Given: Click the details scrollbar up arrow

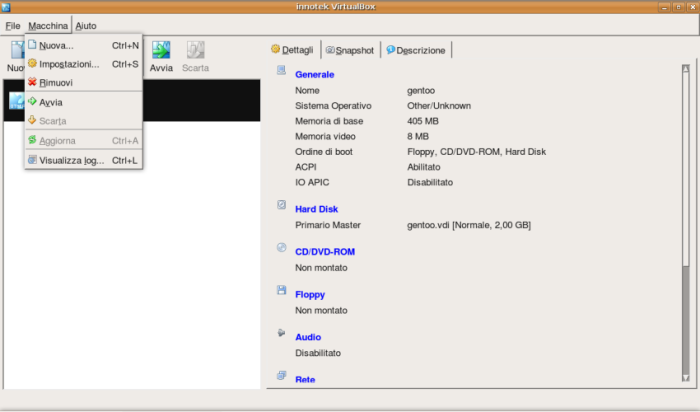Looking at the screenshot, I should pyautogui.click(x=686, y=68).
